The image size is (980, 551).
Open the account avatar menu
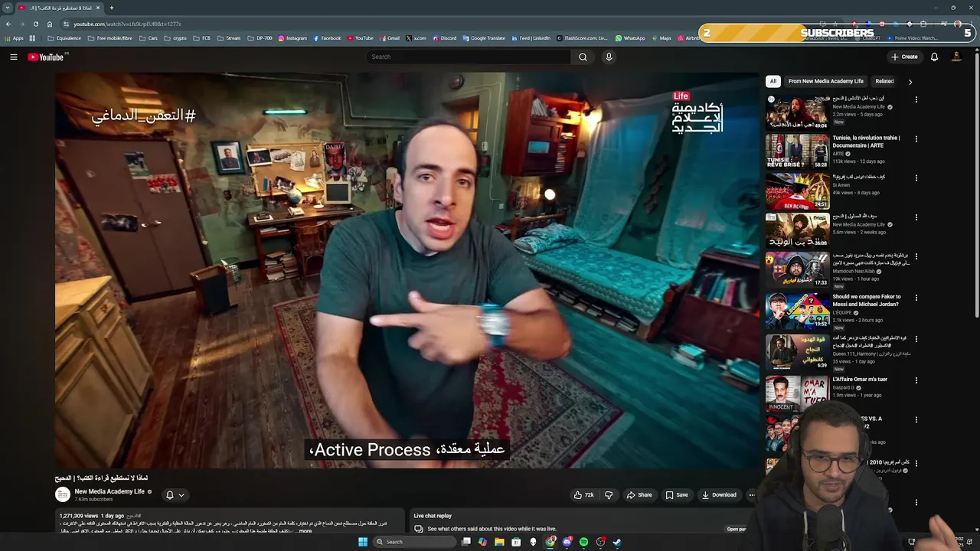[955, 57]
